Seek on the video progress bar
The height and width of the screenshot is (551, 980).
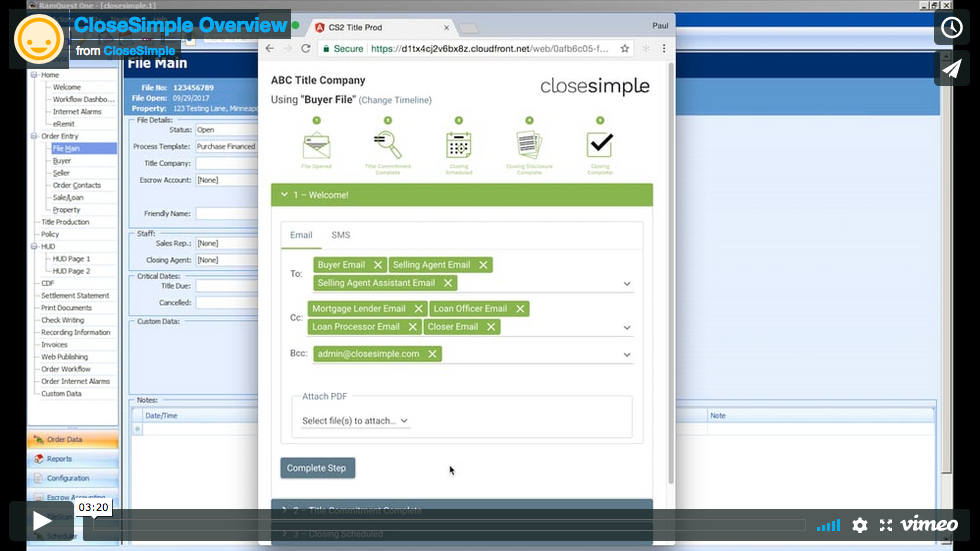click(449, 526)
